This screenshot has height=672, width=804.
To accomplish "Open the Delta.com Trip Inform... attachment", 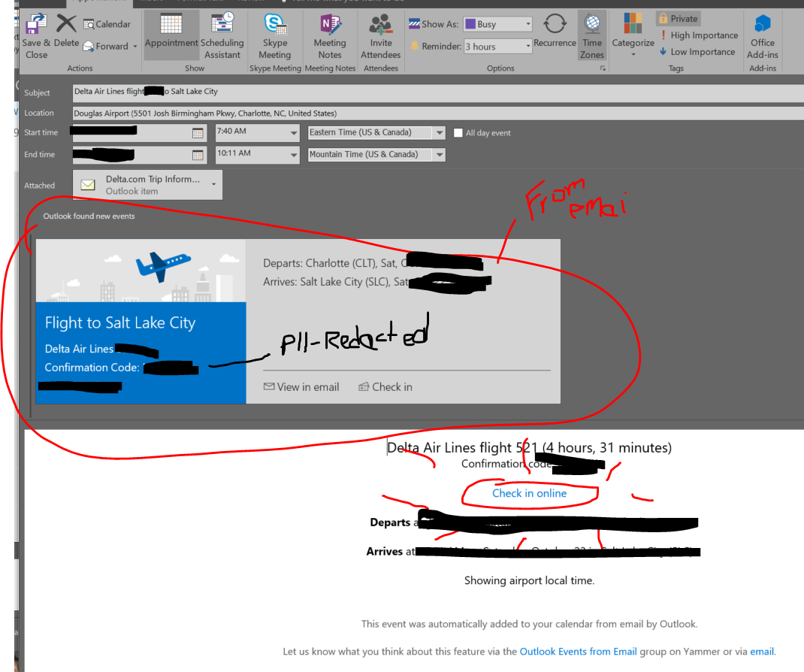I will click(147, 185).
